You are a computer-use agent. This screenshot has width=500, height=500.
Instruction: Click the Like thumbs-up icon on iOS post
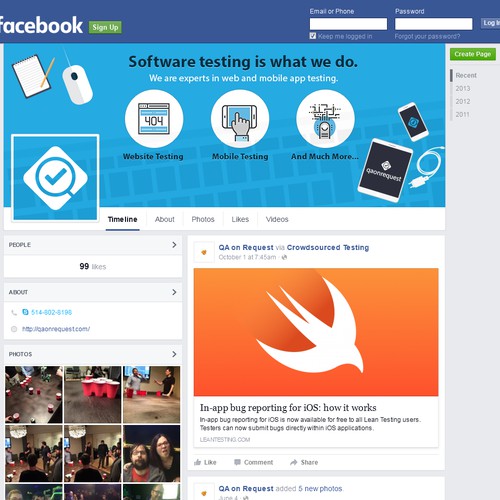(x=198, y=462)
